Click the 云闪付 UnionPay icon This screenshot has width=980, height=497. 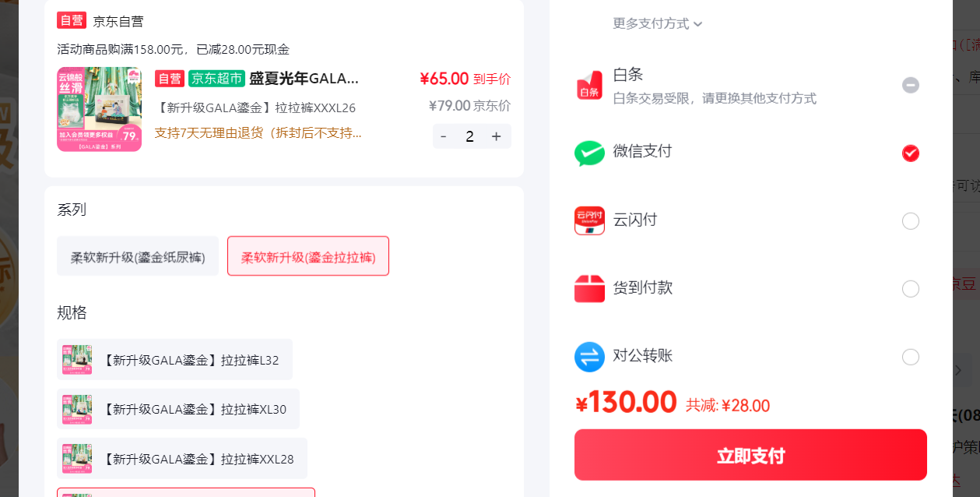point(589,220)
